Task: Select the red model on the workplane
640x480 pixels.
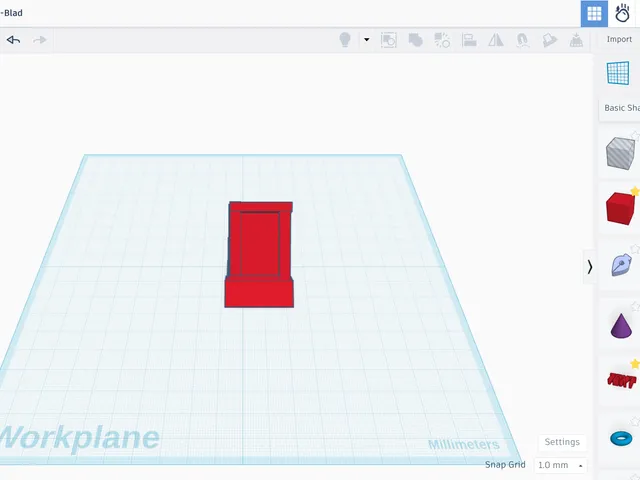Action: (259, 254)
